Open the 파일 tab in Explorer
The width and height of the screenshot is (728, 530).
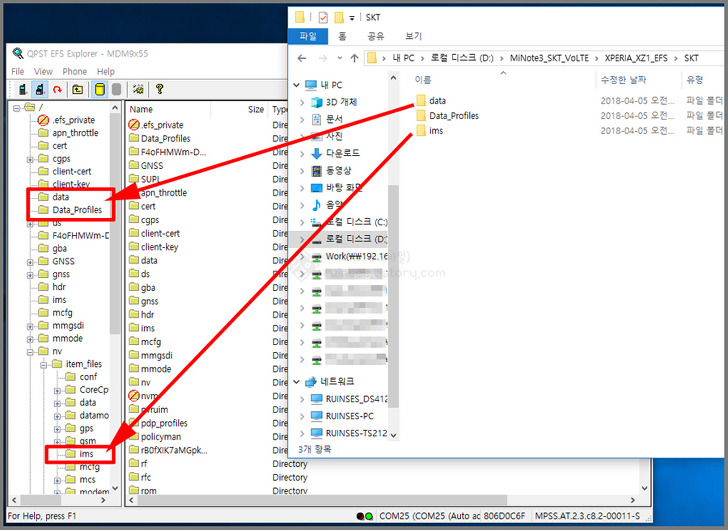308,36
